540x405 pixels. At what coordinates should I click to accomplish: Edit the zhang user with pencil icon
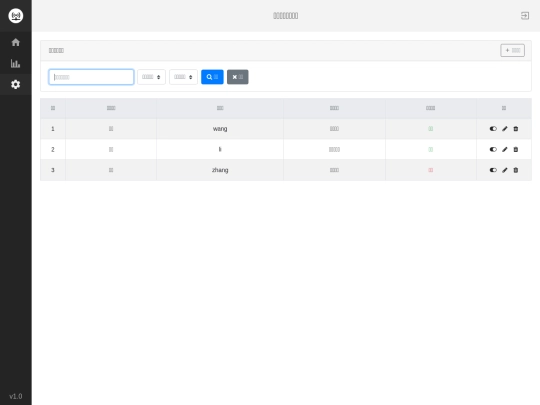pos(505,170)
